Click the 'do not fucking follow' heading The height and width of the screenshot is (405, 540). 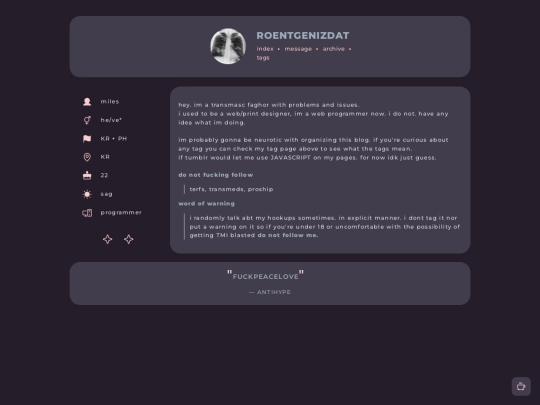pos(216,175)
